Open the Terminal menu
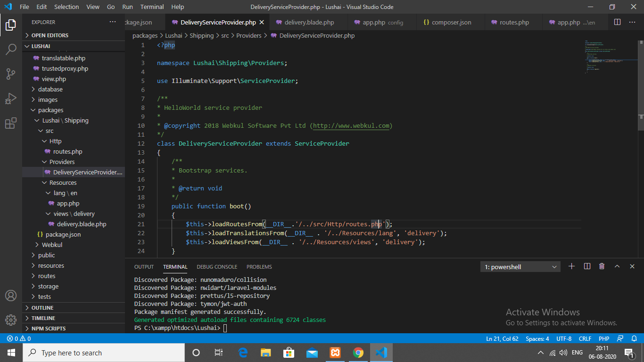Image resolution: width=644 pixels, height=362 pixels. (x=152, y=7)
